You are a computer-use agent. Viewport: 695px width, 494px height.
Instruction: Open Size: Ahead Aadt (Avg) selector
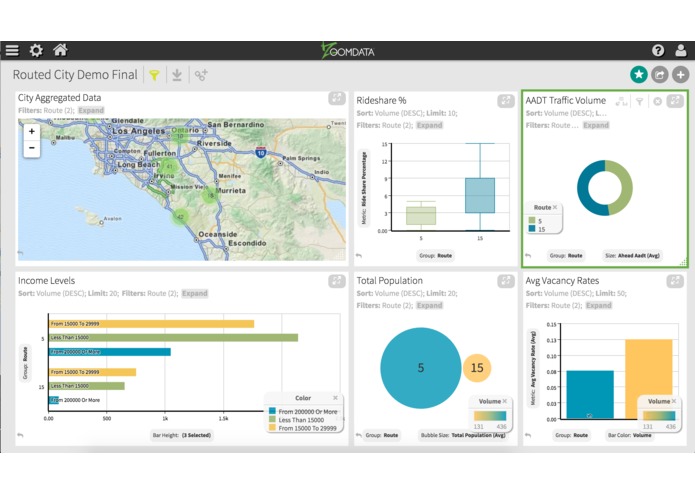[633, 256]
